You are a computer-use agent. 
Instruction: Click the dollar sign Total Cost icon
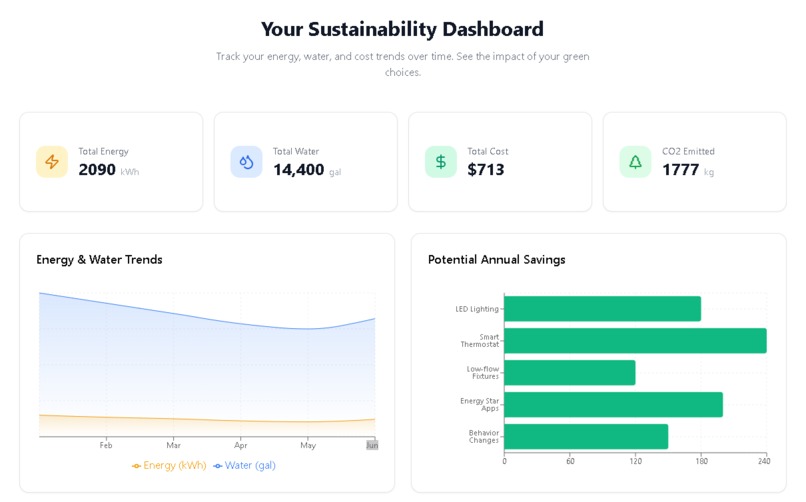click(x=441, y=162)
